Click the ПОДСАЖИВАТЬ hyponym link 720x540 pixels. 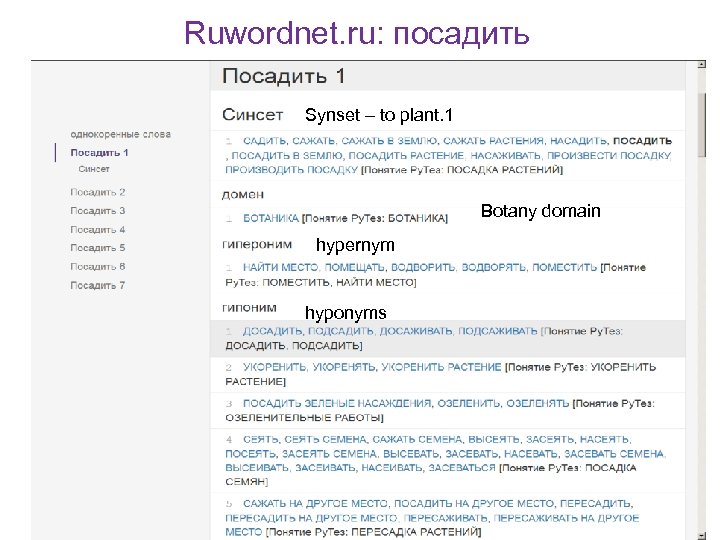(x=497, y=331)
